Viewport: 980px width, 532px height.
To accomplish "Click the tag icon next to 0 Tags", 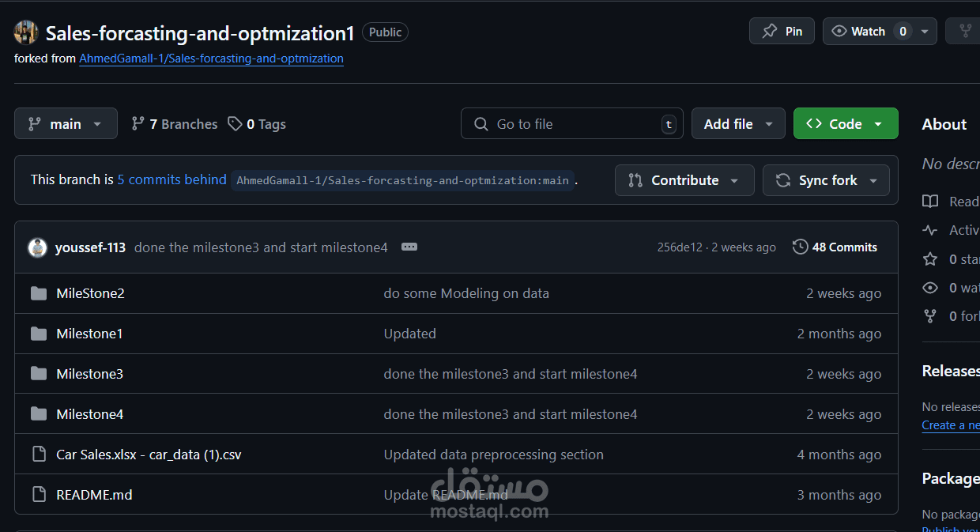I will [235, 124].
